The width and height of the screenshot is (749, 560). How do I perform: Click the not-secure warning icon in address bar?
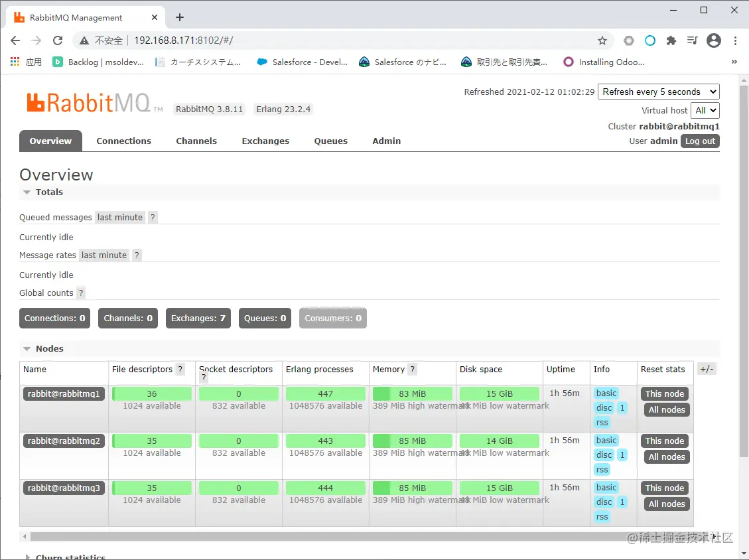(x=84, y=40)
